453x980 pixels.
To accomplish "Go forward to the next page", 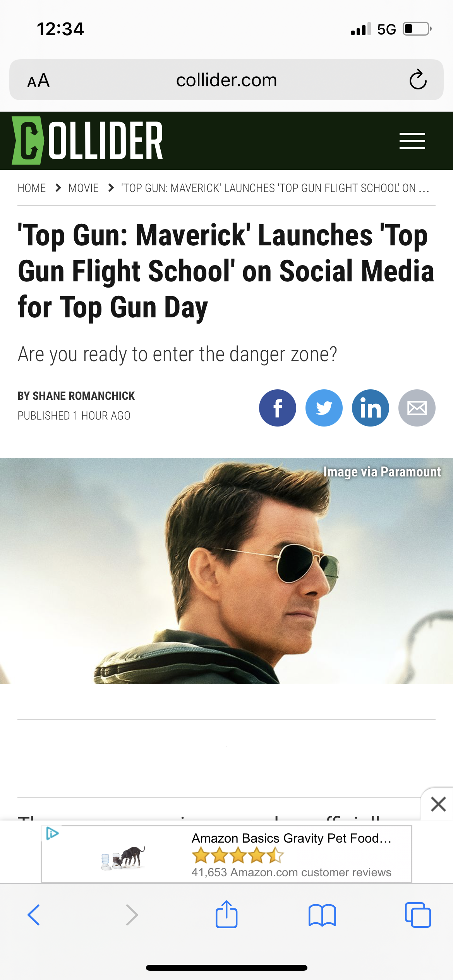I will point(132,915).
